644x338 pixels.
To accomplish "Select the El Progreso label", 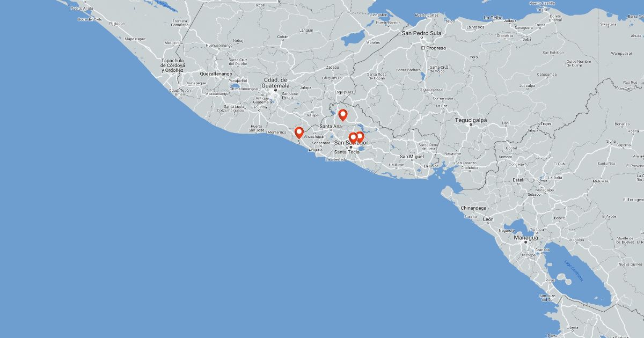I will coord(433,48).
